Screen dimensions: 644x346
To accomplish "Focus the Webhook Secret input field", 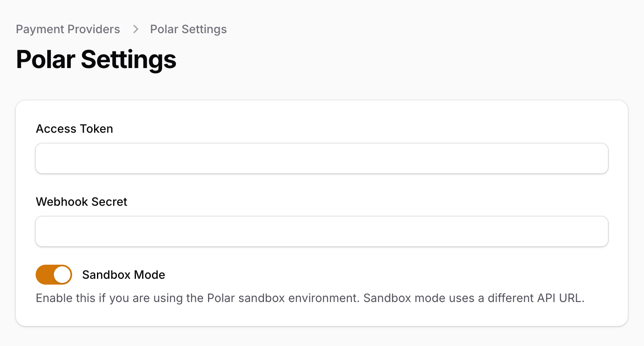I will point(322,231).
